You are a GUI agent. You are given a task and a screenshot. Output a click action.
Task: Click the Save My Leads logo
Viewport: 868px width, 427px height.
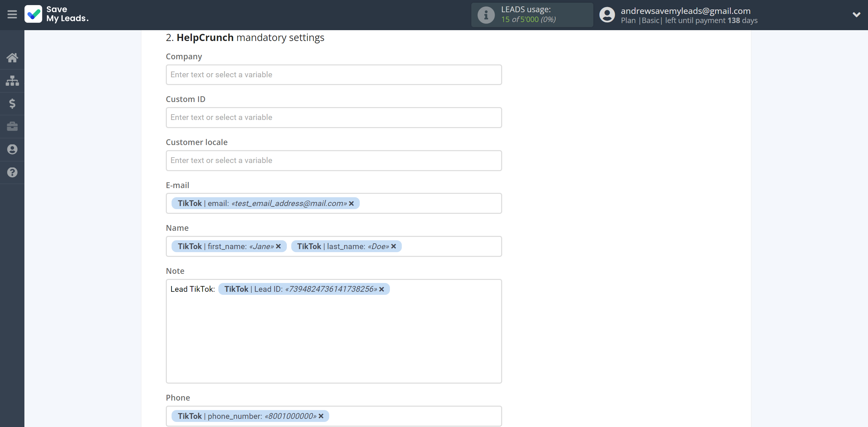click(x=57, y=14)
